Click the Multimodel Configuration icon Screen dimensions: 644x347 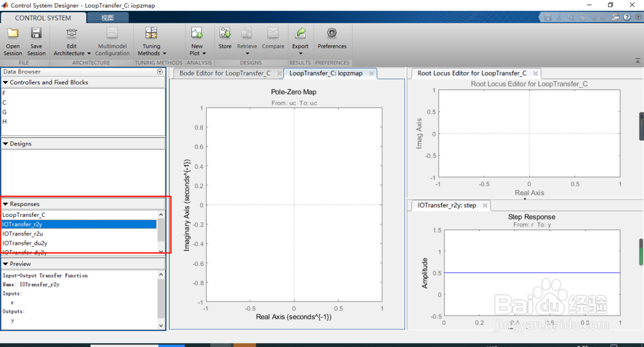112,33
